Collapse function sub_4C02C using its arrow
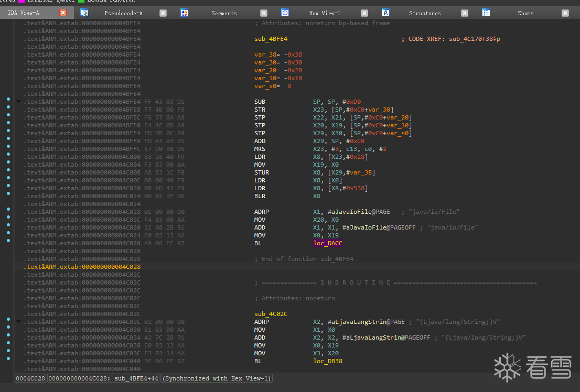Image resolution: width=580 pixels, height=392 pixels. click(18, 321)
